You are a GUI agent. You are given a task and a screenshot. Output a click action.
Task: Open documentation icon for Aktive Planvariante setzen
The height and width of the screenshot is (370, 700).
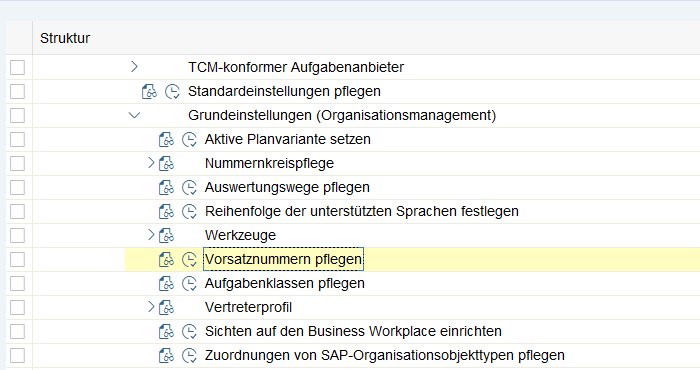[167, 140]
